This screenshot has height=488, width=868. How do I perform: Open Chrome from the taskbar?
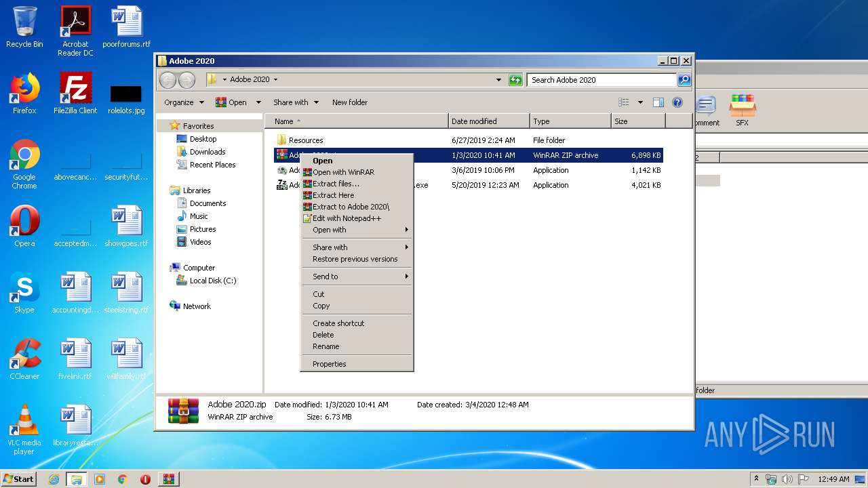[123, 479]
